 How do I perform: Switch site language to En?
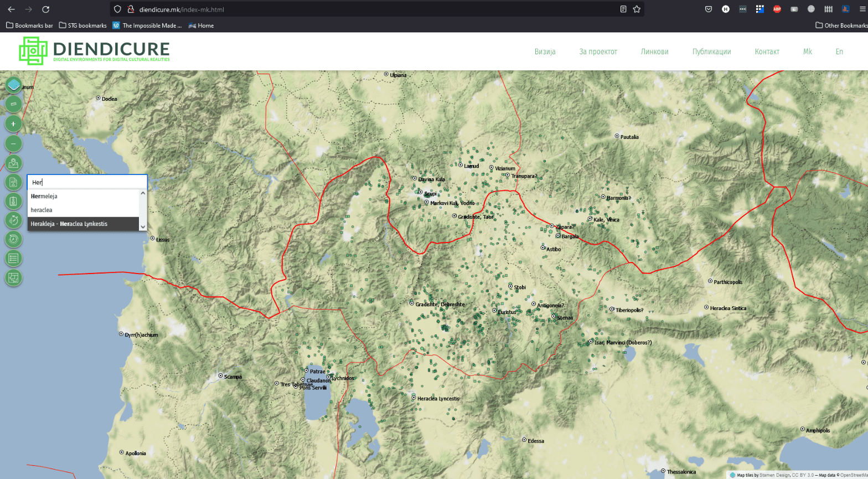point(839,51)
